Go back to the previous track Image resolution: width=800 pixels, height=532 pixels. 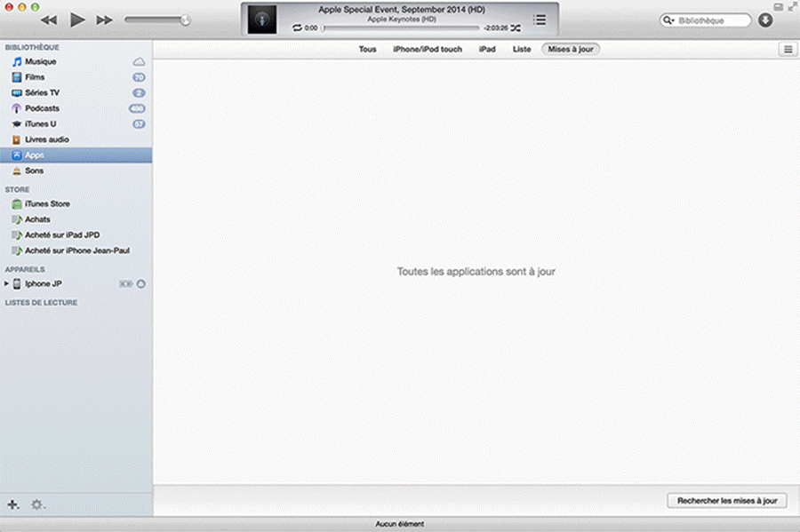[49, 20]
